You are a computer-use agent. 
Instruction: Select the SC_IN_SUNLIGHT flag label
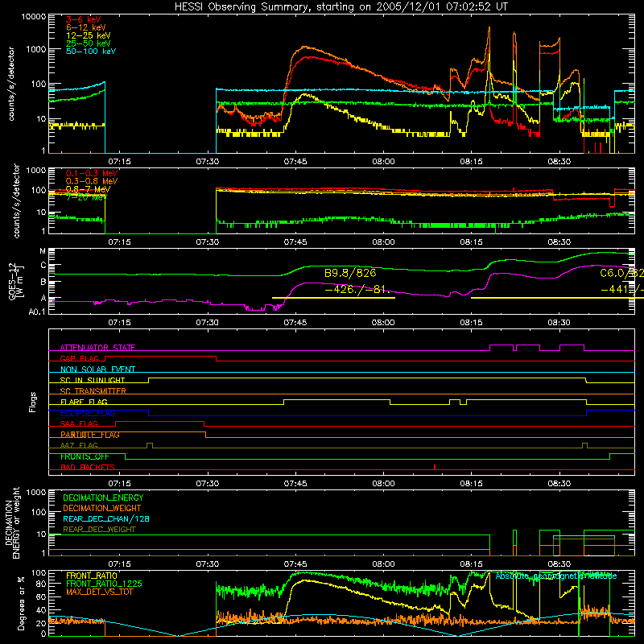coord(93,380)
